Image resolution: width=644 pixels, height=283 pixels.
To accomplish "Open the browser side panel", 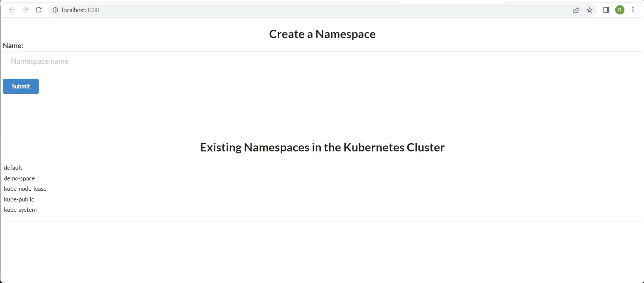I will [606, 10].
